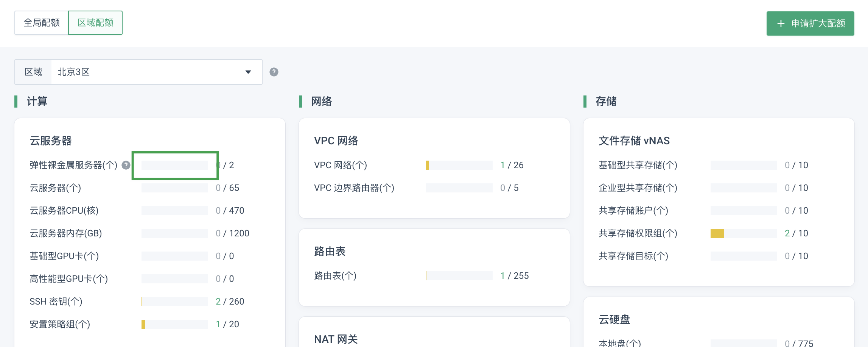The height and width of the screenshot is (347, 868).
Task: Click the help icon beside the region selector
Action: pos(274,72)
